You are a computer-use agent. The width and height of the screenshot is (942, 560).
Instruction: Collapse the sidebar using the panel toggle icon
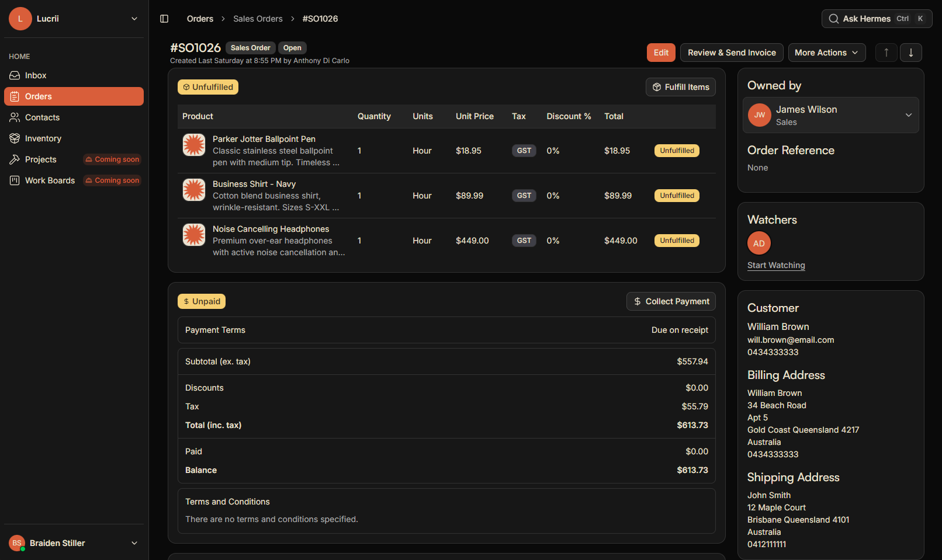click(x=164, y=18)
